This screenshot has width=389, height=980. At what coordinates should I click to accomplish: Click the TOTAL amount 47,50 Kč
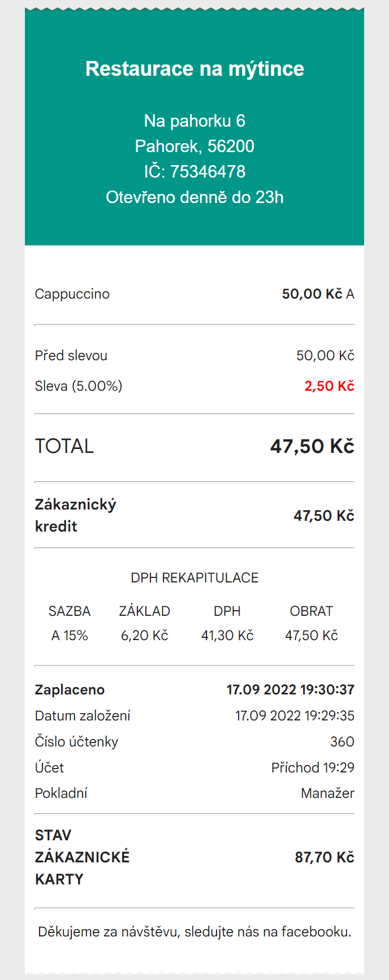(312, 446)
